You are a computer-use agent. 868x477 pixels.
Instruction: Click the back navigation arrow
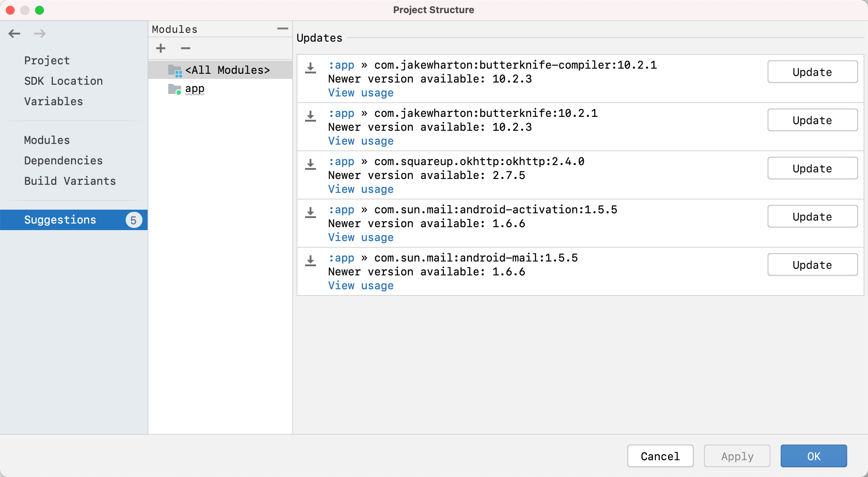click(14, 33)
